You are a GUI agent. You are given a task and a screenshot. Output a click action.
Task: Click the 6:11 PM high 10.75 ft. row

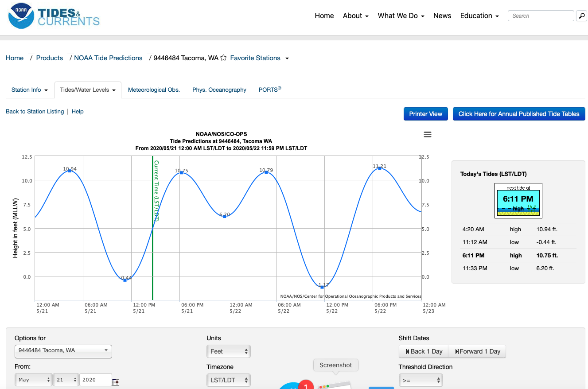[x=518, y=255]
